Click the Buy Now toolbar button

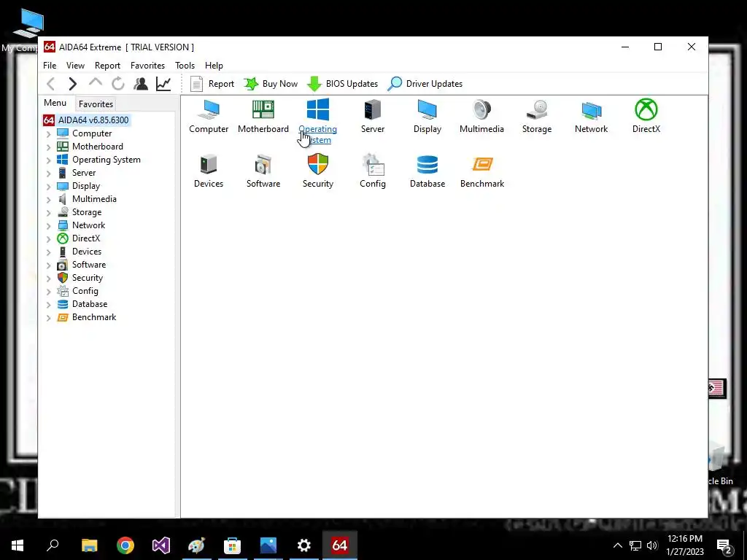click(x=271, y=84)
